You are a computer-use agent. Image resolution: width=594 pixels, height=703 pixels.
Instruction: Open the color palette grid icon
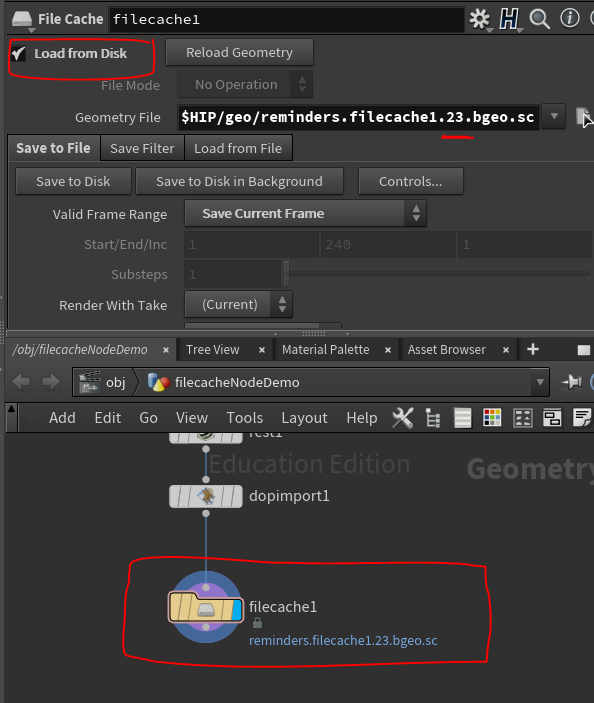pyautogui.click(x=492, y=418)
